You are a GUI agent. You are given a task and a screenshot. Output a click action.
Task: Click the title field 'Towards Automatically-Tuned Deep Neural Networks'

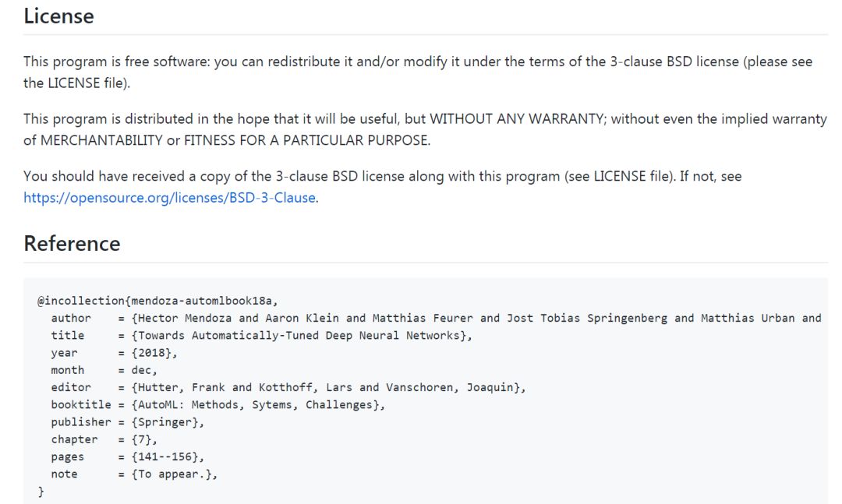[x=302, y=336]
